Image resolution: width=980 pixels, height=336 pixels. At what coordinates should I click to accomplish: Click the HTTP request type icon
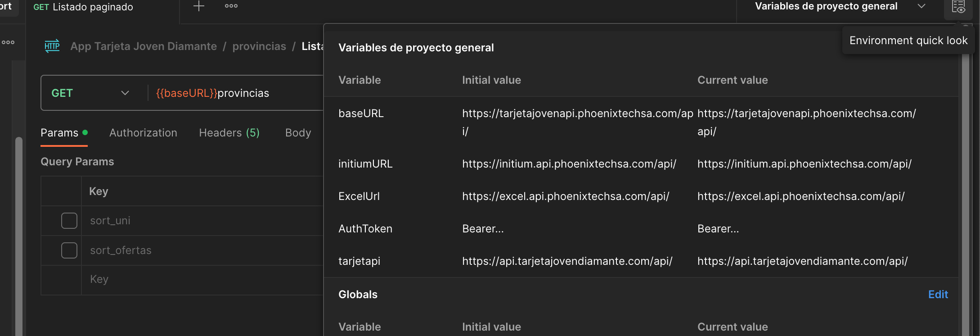point(52,46)
